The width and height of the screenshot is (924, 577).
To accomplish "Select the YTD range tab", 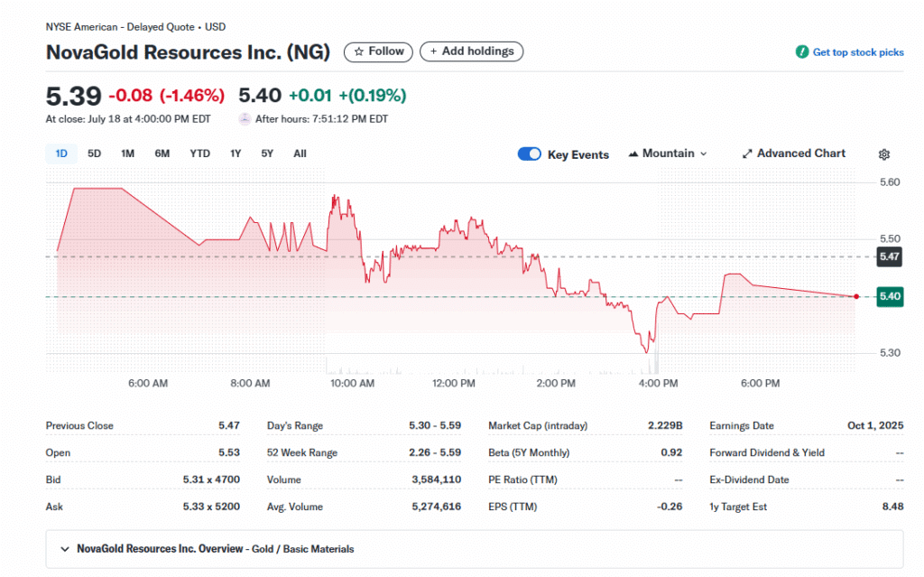I will click(x=199, y=154).
